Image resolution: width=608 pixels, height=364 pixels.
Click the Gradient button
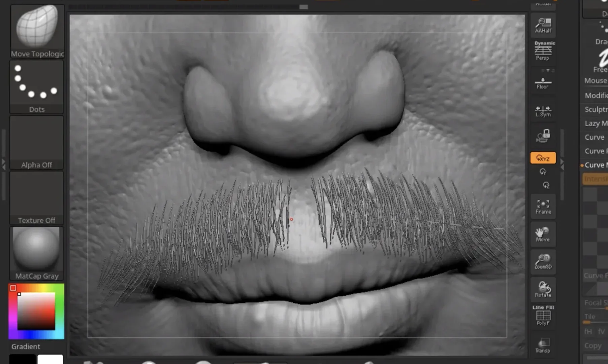click(26, 346)
